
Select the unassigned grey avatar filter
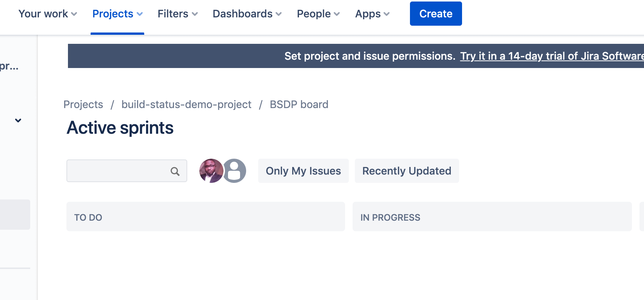click(x=235, y=171)
